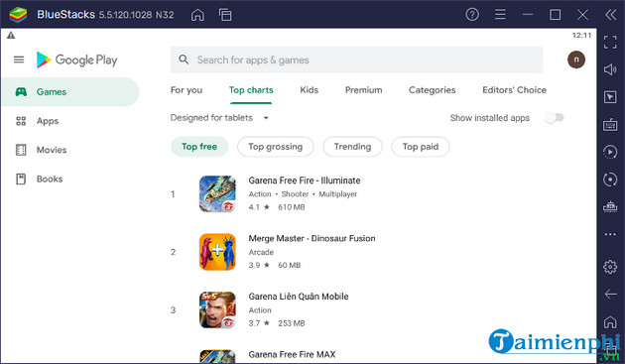The height and width of the screenshot is (364, 625).
Task: Open the Editors' Choice tab
Action: [514, 90]
